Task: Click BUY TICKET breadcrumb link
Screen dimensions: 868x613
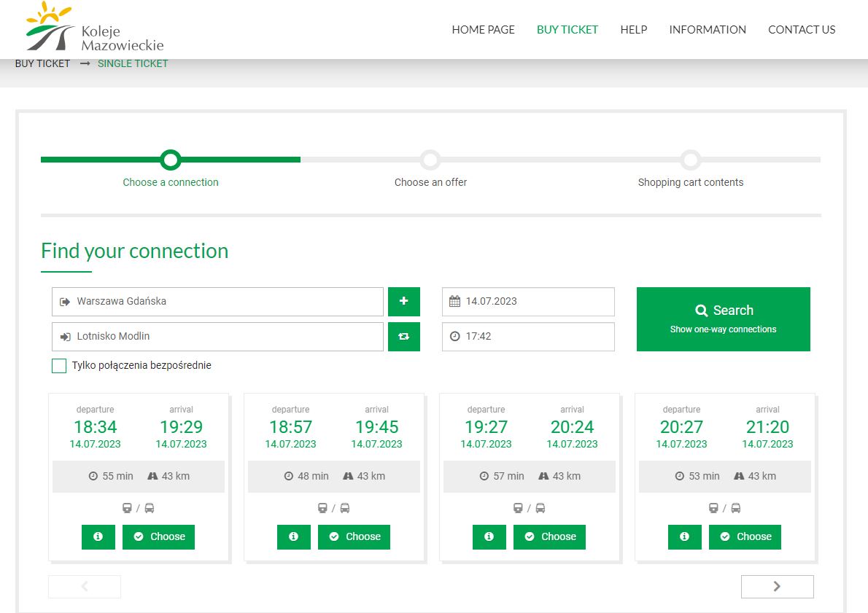Action: pyautogui.click(x=42, y=63)
